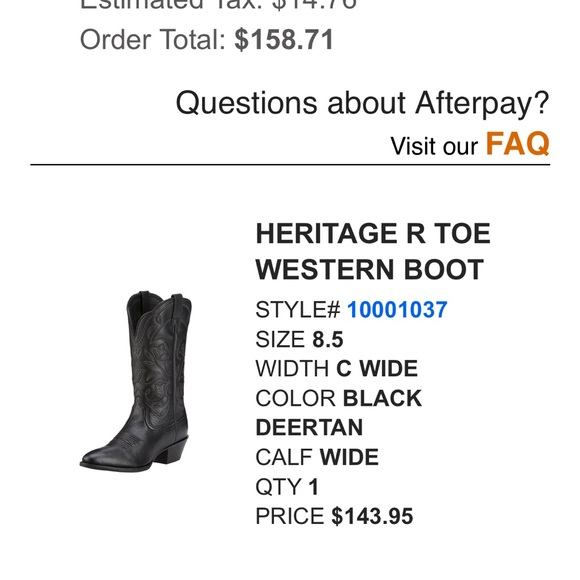The height and width of the screenshot is (580, 580).
Task: Open the orange FAQ link
Action: pos(517,144)
